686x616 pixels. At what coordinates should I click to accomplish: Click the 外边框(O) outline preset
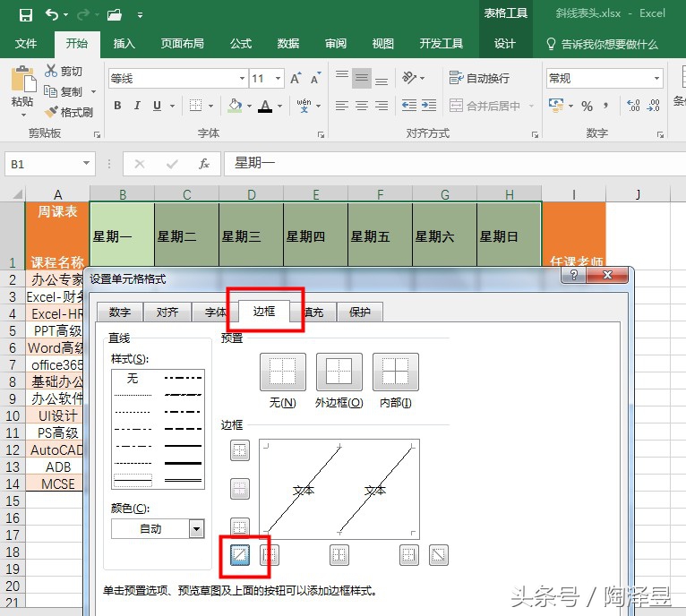339,372
